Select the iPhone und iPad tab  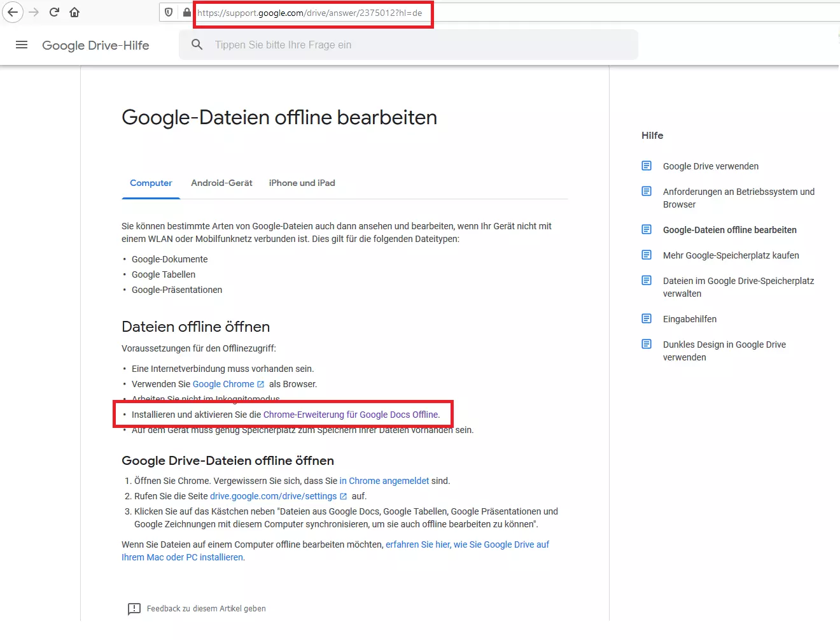[x=302, y=183]
